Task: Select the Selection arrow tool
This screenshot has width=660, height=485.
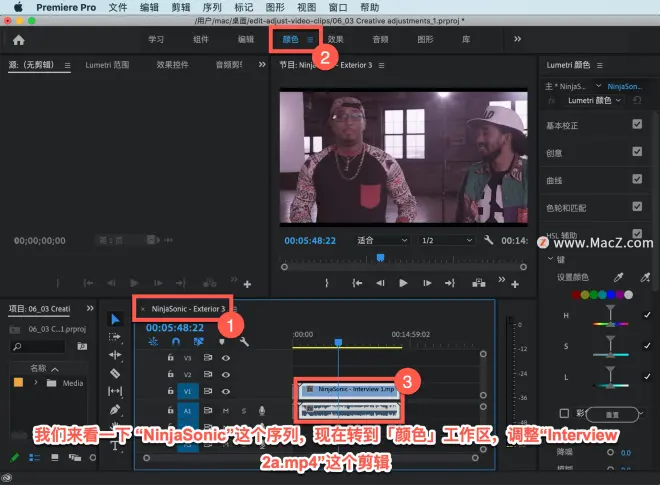Action: tap(115, 319)
